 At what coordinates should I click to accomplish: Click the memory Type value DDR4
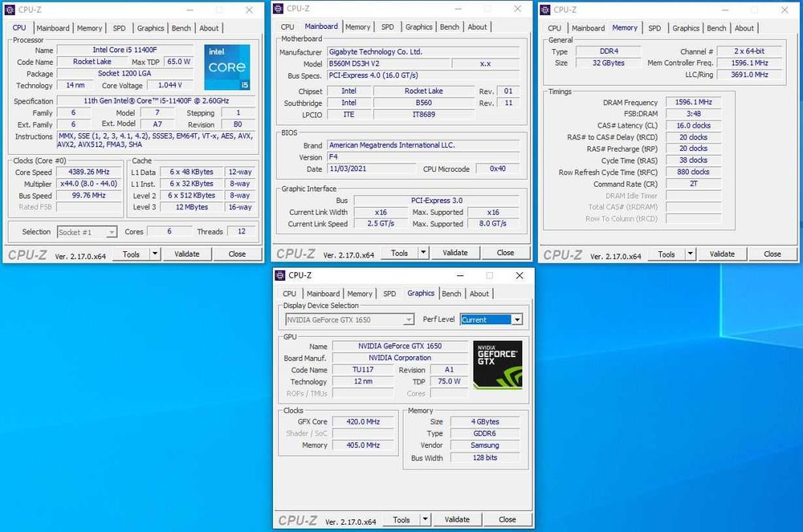pyautogui.click(x=609, y=51)
